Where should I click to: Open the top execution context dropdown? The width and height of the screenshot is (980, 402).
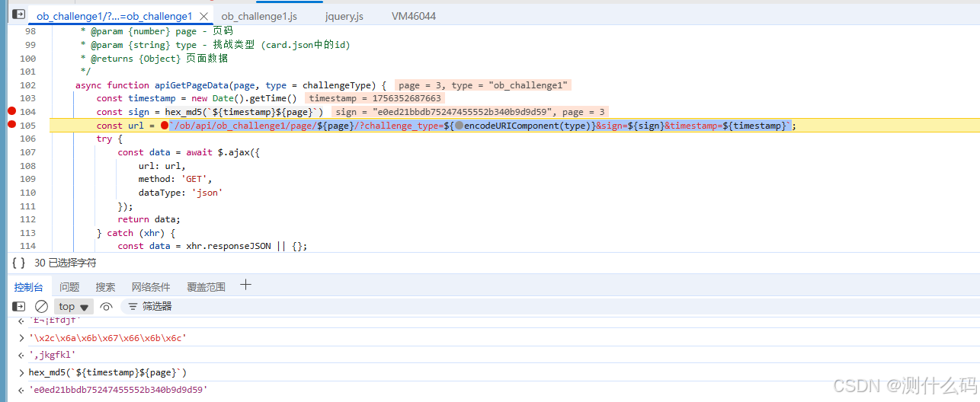(74, 306)
